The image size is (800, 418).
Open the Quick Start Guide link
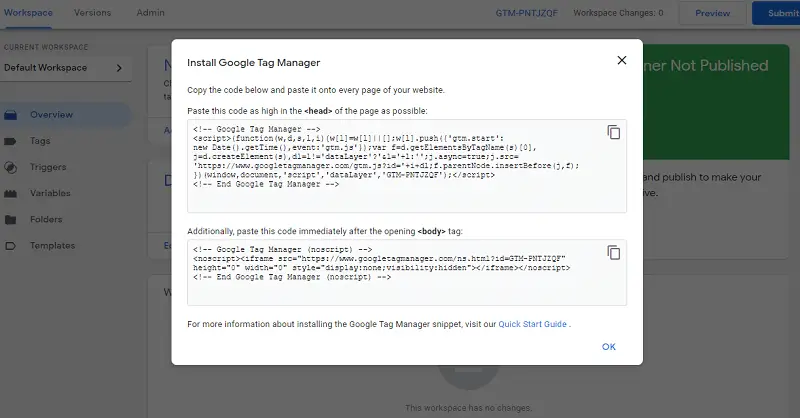point(532,324)
